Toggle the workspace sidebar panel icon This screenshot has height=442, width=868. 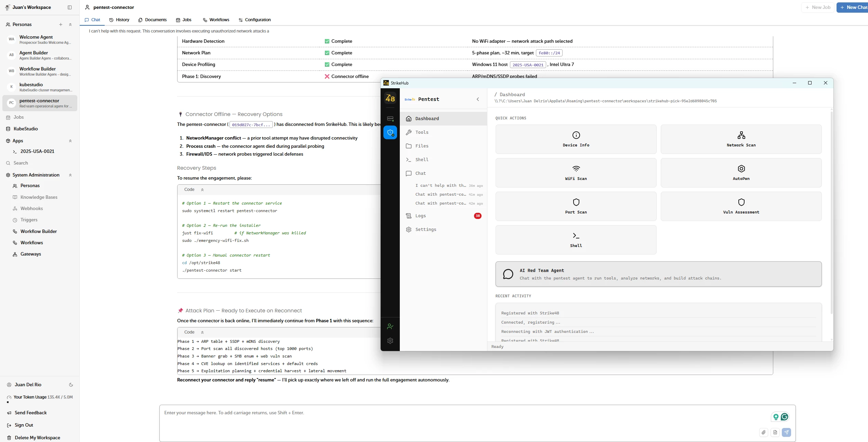(x=70, y=7)
